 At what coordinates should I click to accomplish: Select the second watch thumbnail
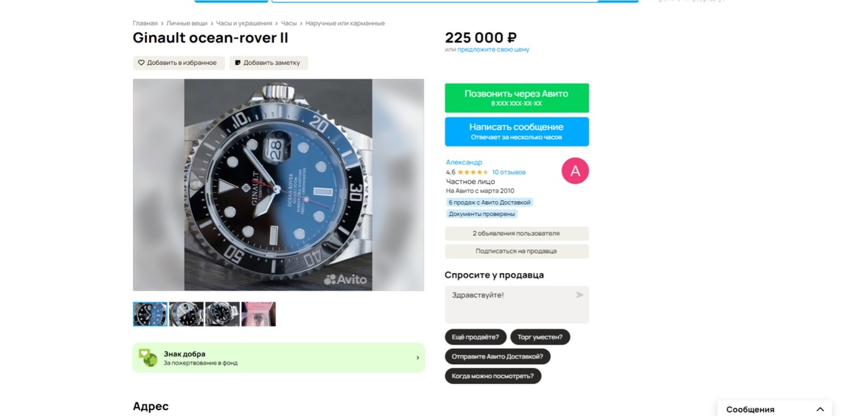click(186, 314)
